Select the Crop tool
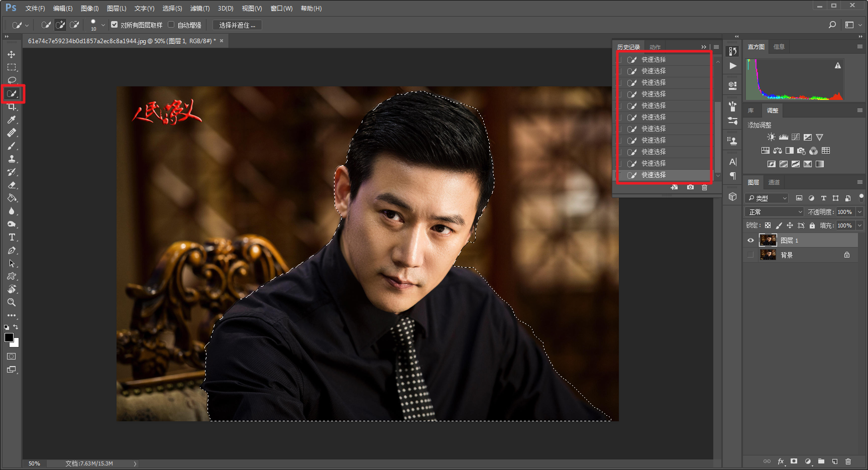 [12, 106]
